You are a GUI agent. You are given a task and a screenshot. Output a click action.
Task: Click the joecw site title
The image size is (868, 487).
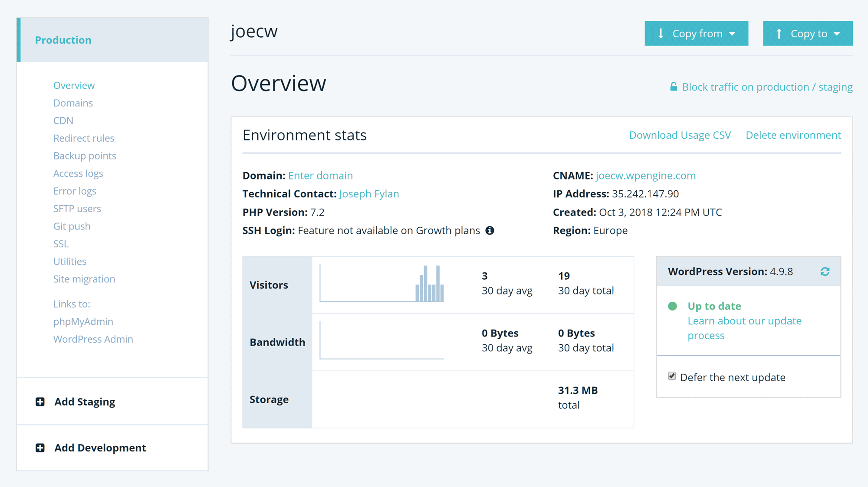coord(254,32)
